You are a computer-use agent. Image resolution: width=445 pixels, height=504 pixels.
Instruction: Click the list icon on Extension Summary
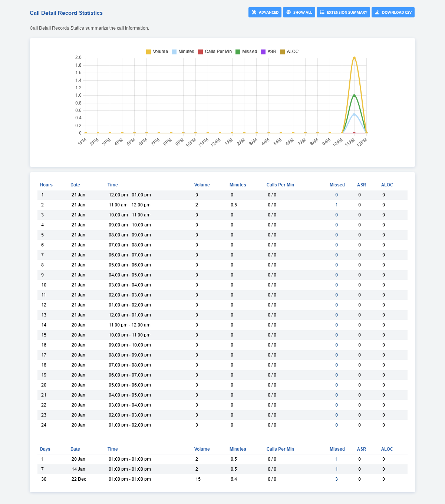(x=322, y=12)
